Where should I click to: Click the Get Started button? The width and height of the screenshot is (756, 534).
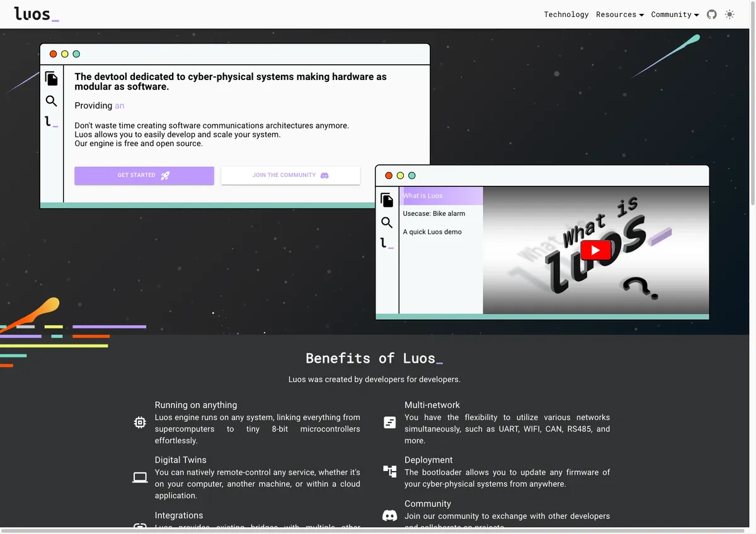click(144, 176)
